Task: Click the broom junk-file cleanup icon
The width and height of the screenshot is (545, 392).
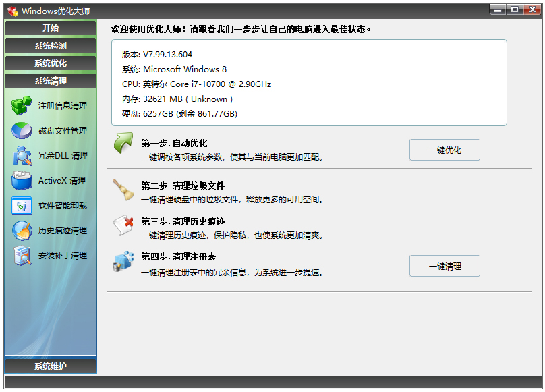Action: (123, 190)
